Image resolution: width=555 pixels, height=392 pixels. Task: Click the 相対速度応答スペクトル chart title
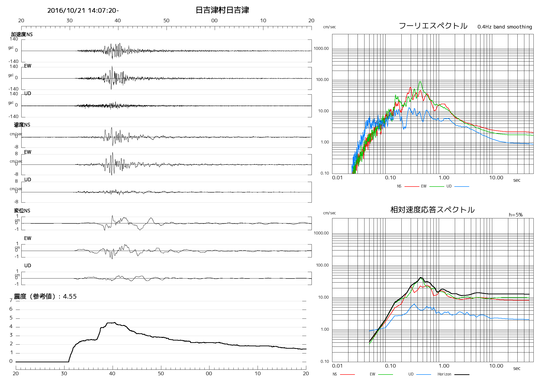pos(433,210)
